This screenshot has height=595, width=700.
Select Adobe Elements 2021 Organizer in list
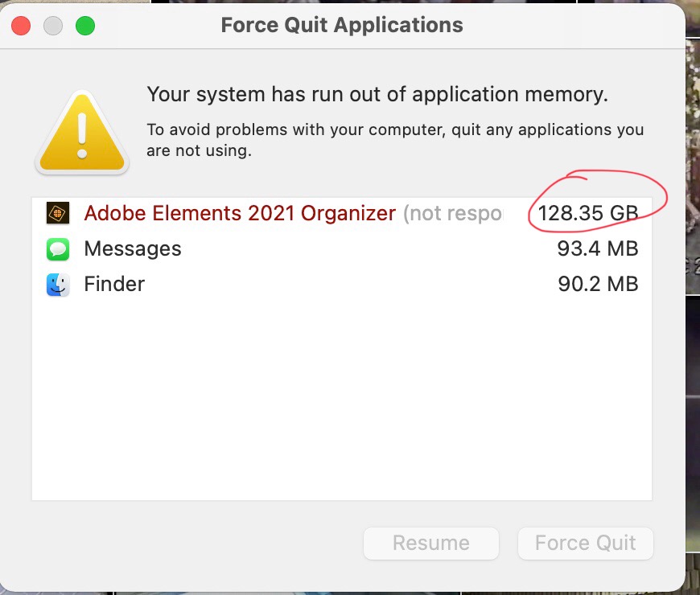click(x=240, y=213)
